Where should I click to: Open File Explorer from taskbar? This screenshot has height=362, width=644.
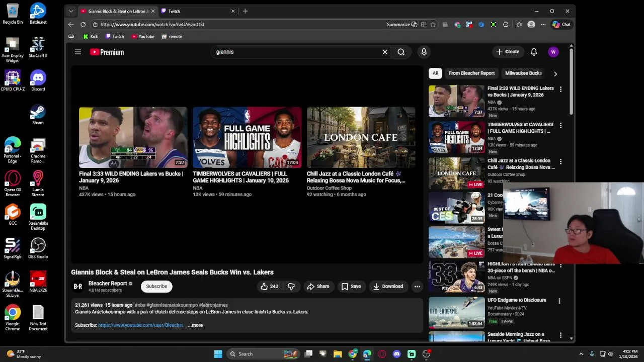(338, 354)
